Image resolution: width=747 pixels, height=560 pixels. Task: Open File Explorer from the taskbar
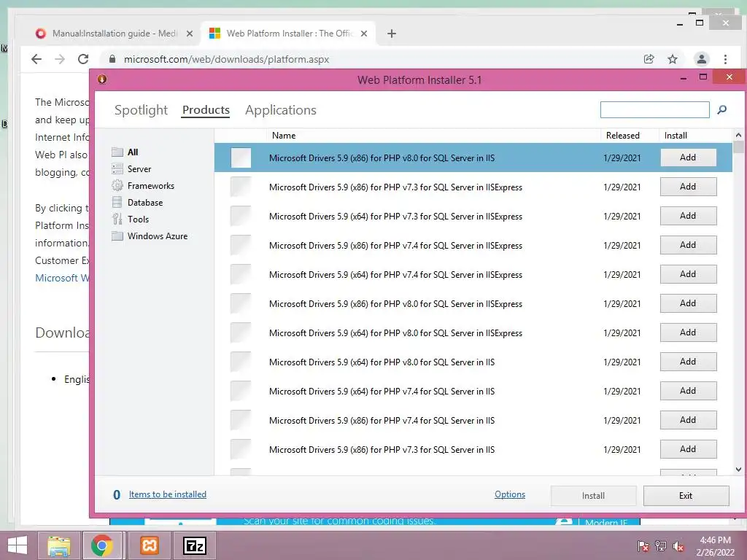click(58, 545)
